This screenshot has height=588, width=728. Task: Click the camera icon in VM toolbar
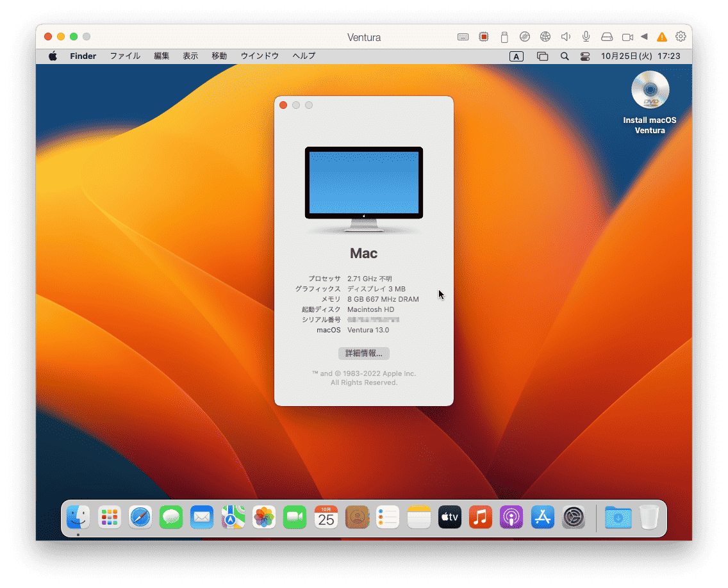point(627,37)
